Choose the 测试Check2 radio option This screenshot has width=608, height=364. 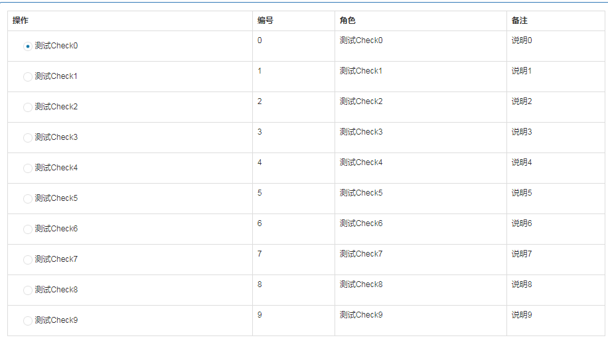(27, 107)
